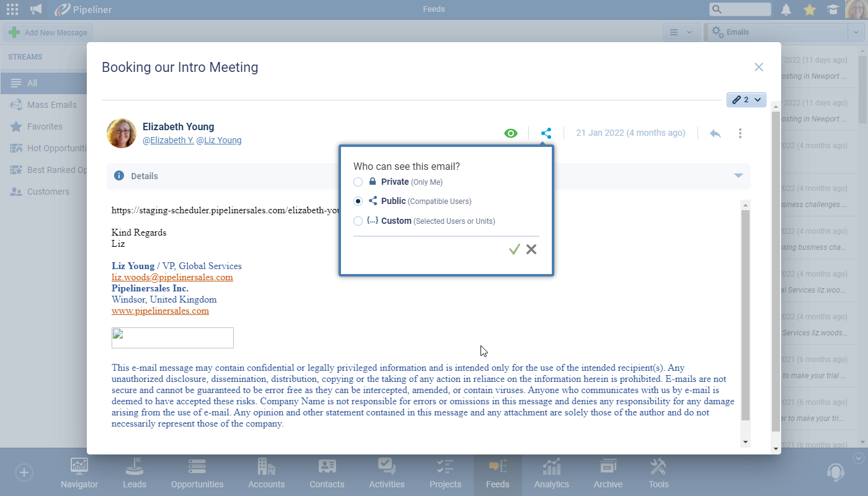Click the liz.woods@pipelinersales.com email link
The image size is (868, 496).
[x=172, y=277]
